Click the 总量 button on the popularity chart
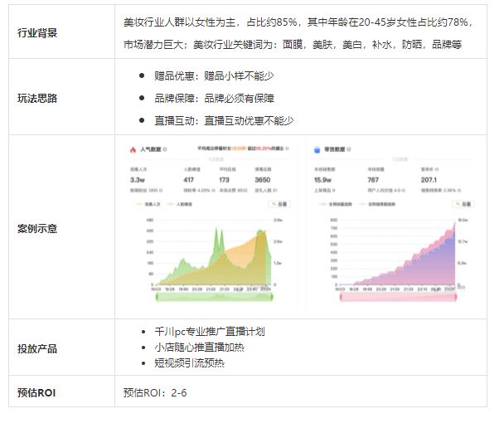This screenshot has height=423, width=504. [x=279, y=204]
